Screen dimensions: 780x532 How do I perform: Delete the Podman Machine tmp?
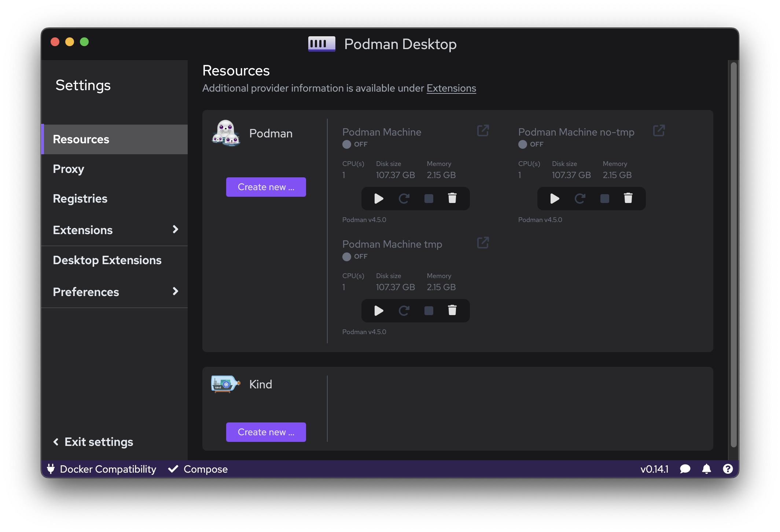pos(452,311)
